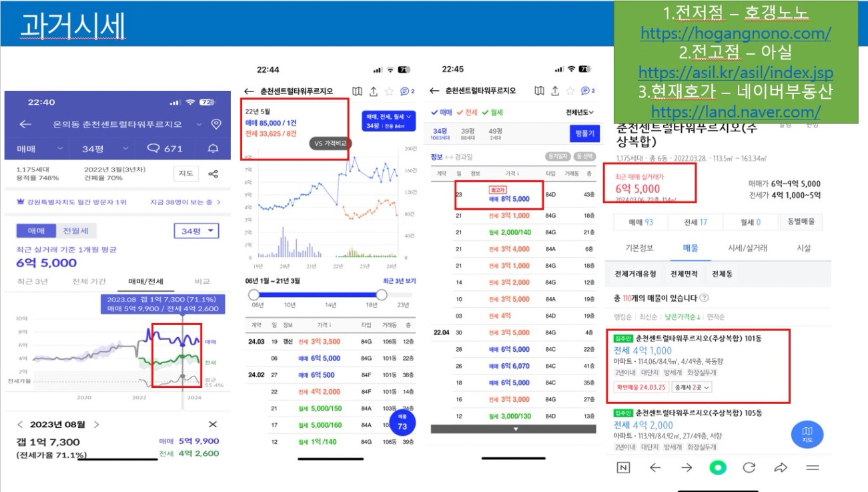Toggle the 등기일자 pill button
Image resolution: width=868 pixels, height=492 pixels.
tap(557, 156)
